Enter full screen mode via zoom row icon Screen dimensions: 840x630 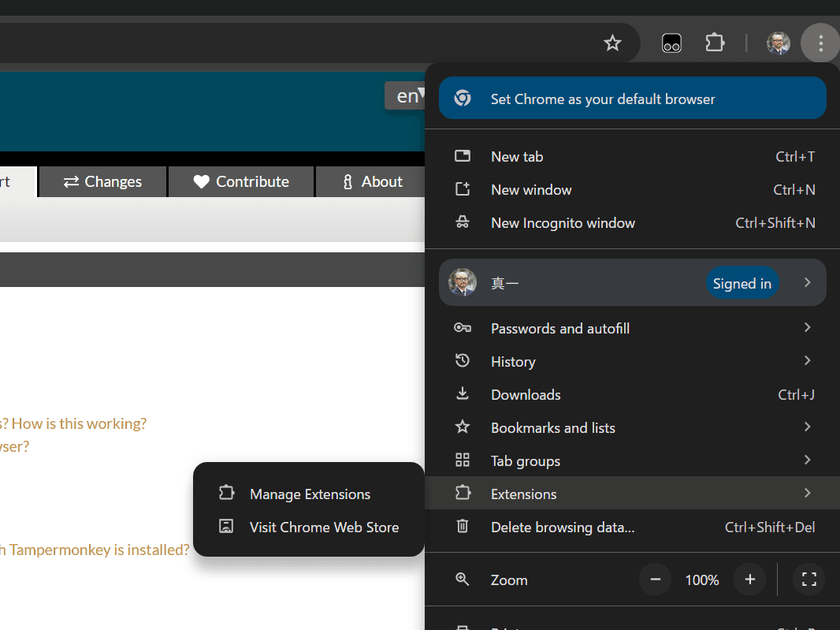808,580
